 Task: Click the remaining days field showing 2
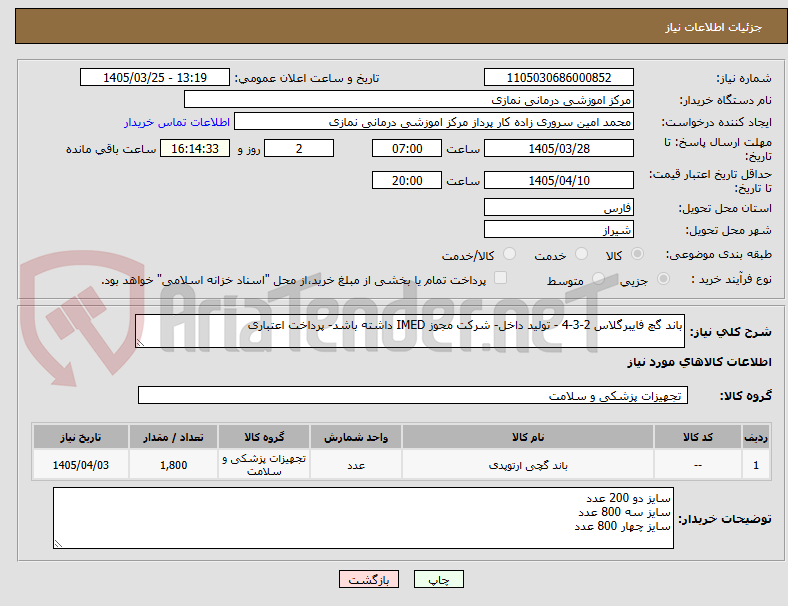[x=299, y=148]
